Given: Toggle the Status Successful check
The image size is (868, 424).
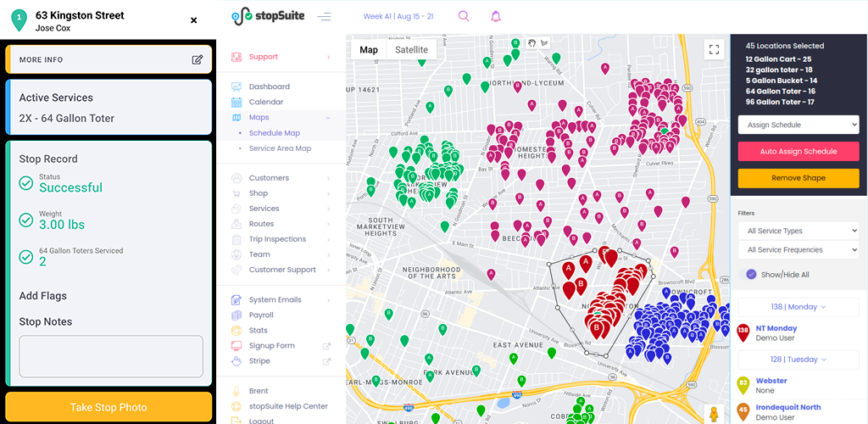Looking at the screenshot, I should pyautogui.click(x=26, y=183).
